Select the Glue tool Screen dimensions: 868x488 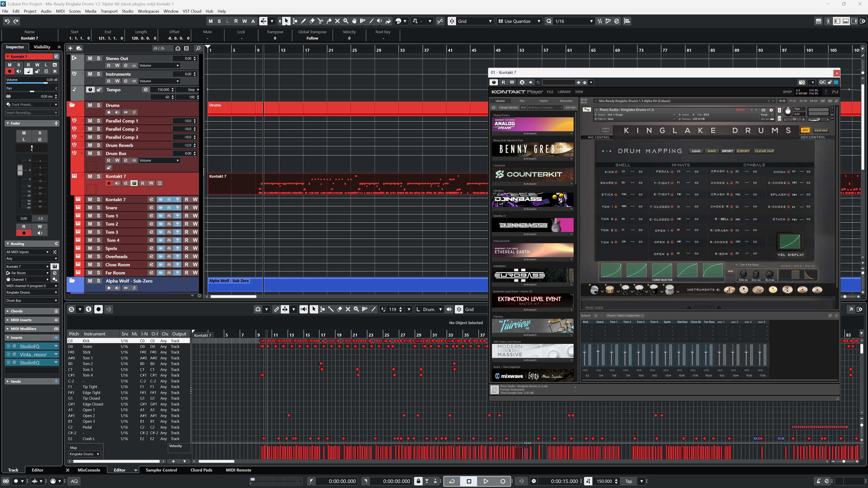coord(329,21)
